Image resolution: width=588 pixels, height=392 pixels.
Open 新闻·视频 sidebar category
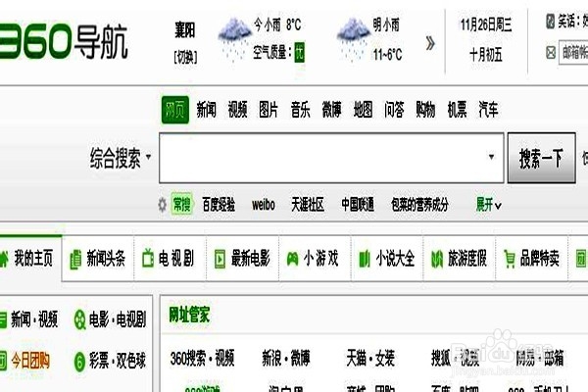point(34,319)
